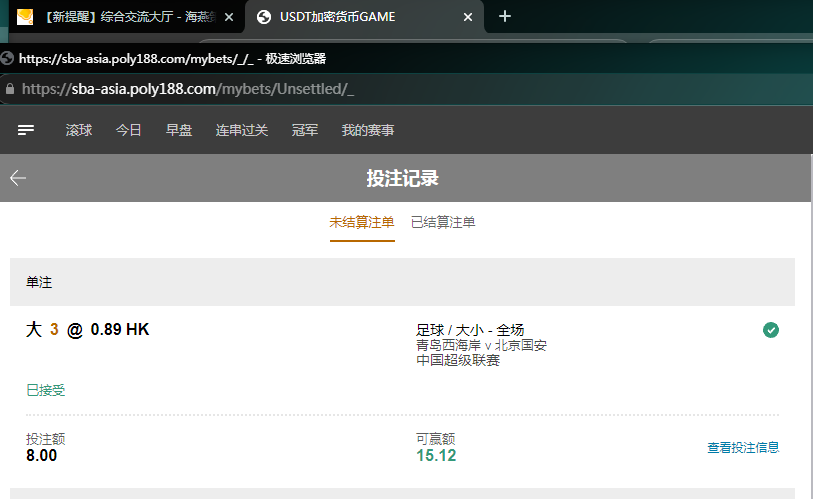This screenshot has height=499, width=813.
Task: Switch to the 综合交流大厅 browser tab
Action: point(127,17)
